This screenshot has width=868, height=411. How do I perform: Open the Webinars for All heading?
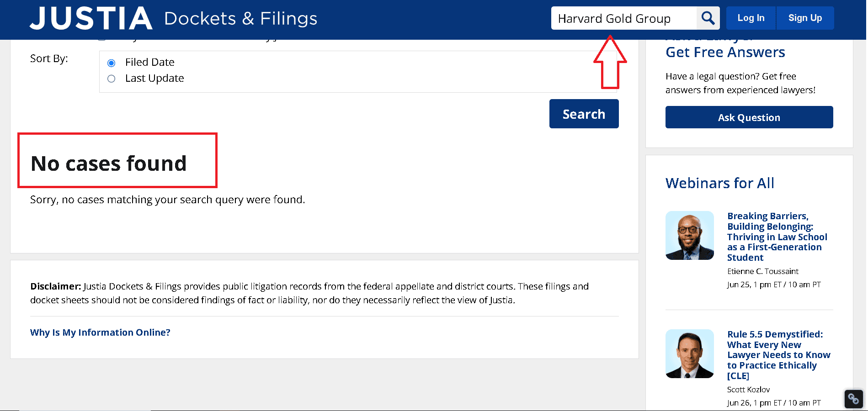719,183
